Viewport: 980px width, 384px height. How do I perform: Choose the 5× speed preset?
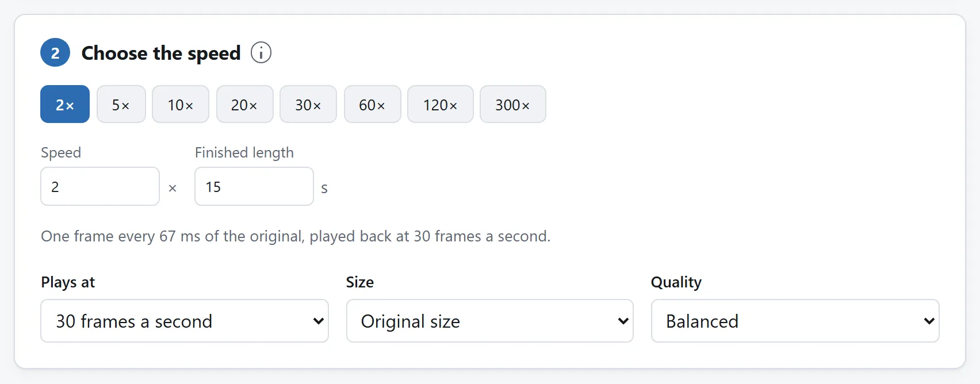121,104
